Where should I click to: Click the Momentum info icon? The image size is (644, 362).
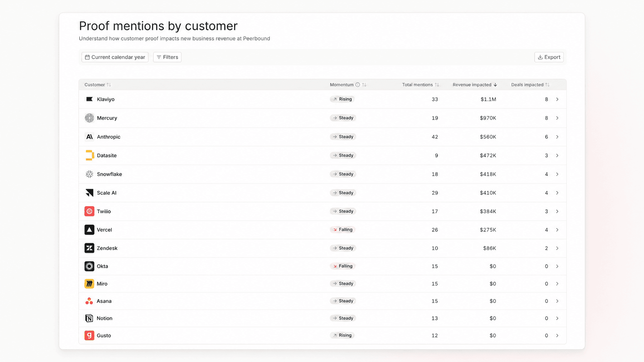point(357,85)
